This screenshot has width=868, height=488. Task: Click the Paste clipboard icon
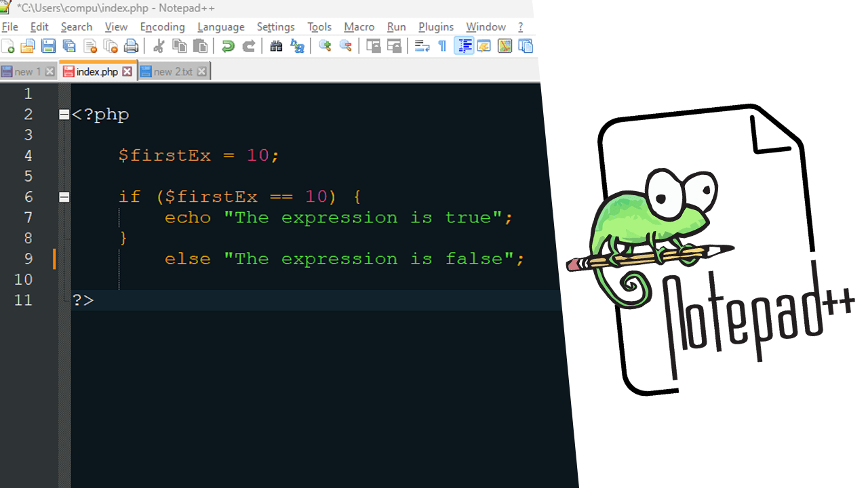[201, 46]
